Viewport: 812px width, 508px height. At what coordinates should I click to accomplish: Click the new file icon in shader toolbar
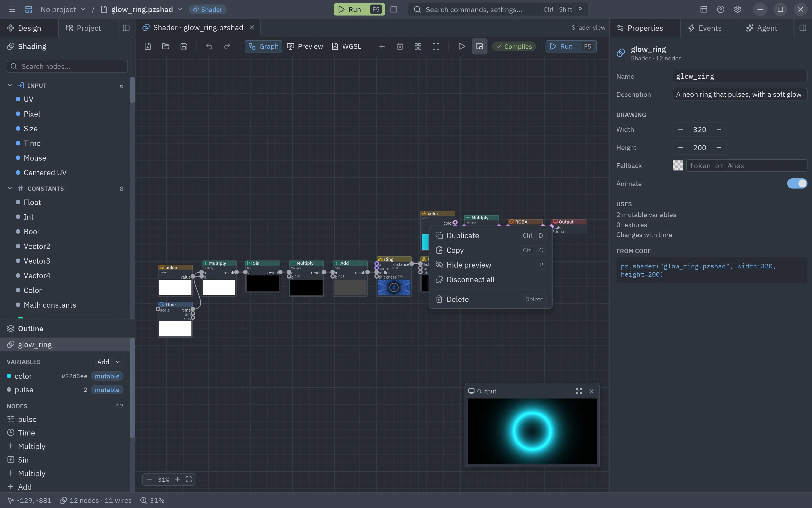(148, 46)
